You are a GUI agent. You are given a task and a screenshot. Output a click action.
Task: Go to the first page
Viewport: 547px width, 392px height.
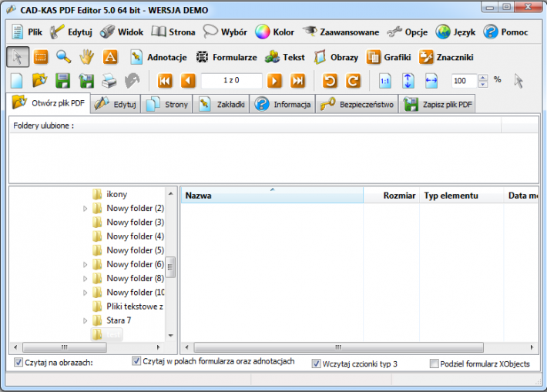tap(165, 81)
